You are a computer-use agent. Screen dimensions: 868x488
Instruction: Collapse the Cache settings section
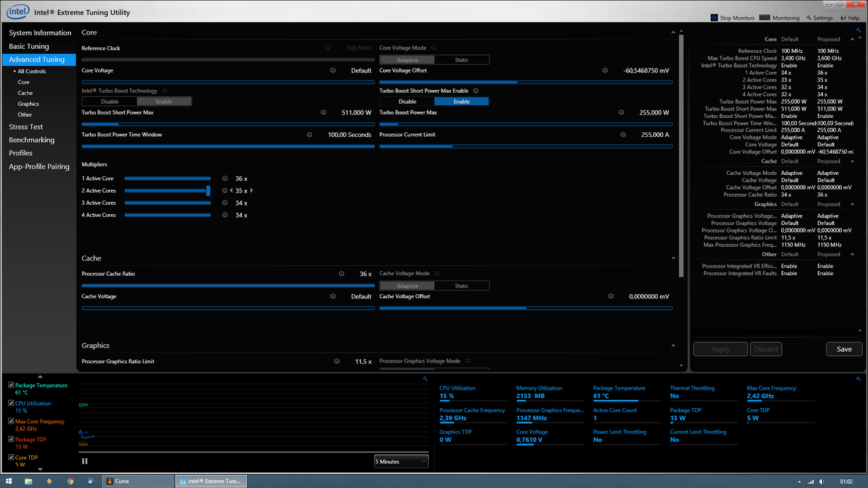point(673,258)
